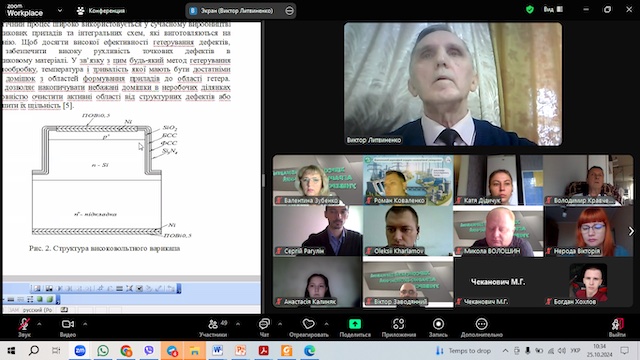640x360 pixels.
Task: Click the screen share options circle icon
Action: point(289,11)
